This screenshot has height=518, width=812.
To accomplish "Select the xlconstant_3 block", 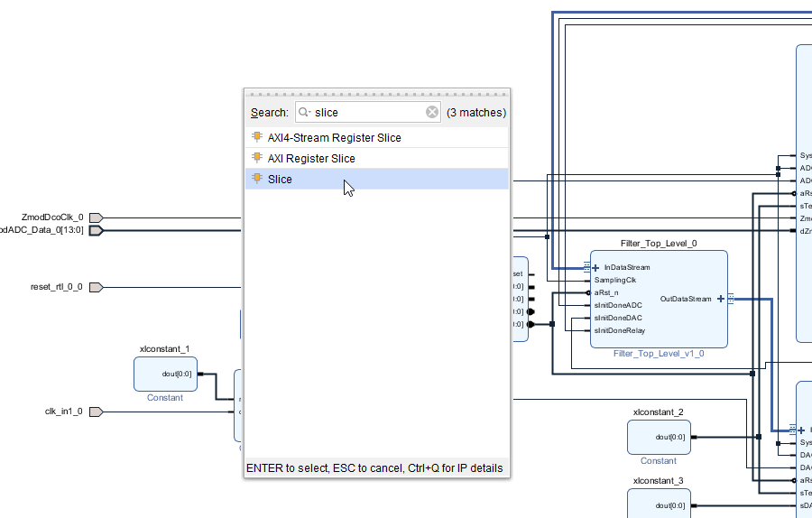I will (659, 504).
